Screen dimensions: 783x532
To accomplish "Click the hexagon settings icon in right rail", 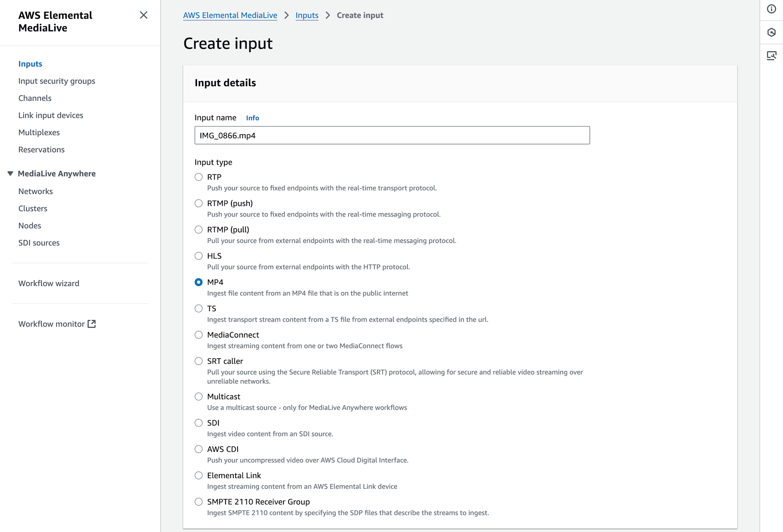I will [x=771, y=32].
